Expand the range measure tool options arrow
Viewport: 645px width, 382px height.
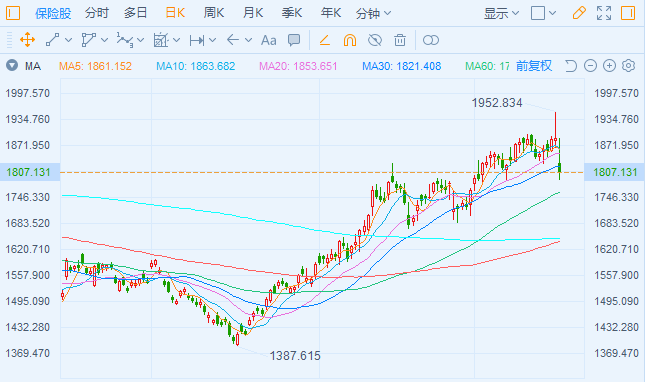coord(213,40)
